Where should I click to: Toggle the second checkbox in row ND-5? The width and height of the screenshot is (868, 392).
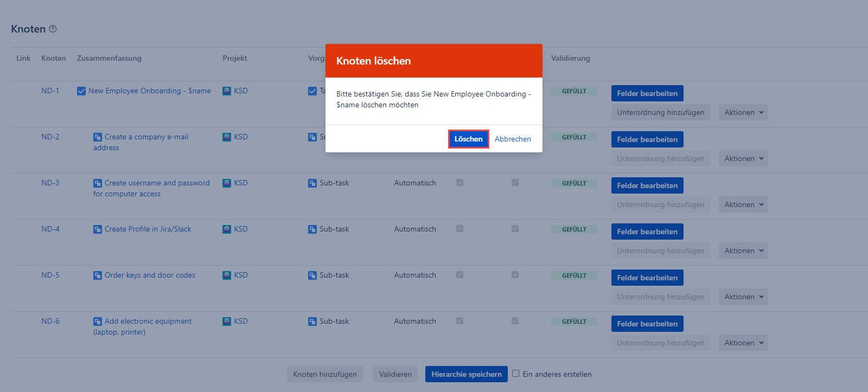click(515, 275)
